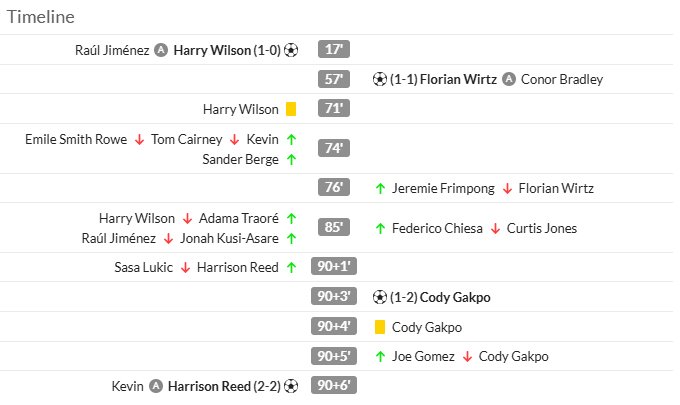The width and height of the screenshot is (680, 405).
Task: Open the Adama Traoré player link
Action: pyautogui.click(x=239, y=218)
